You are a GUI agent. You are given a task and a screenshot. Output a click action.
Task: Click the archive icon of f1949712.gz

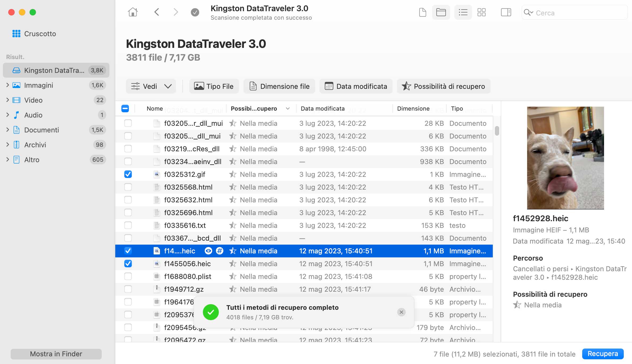coord(157,289)
